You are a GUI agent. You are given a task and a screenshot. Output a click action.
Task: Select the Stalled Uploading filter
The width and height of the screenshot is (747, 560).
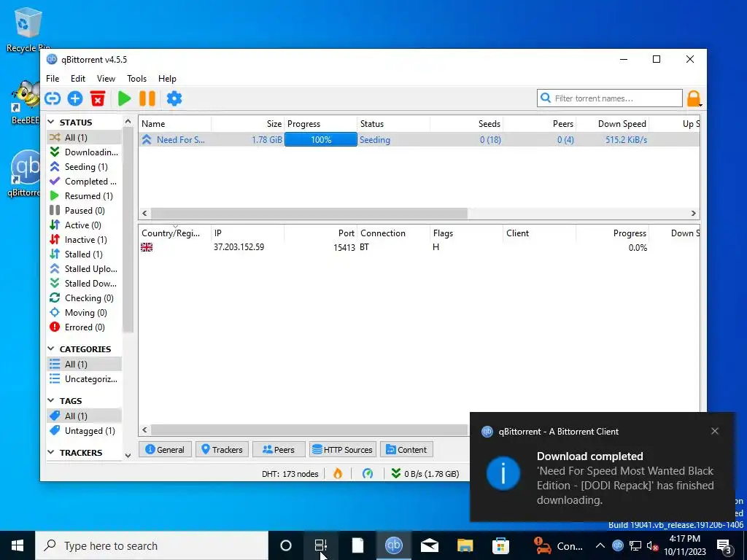[84, 268]
